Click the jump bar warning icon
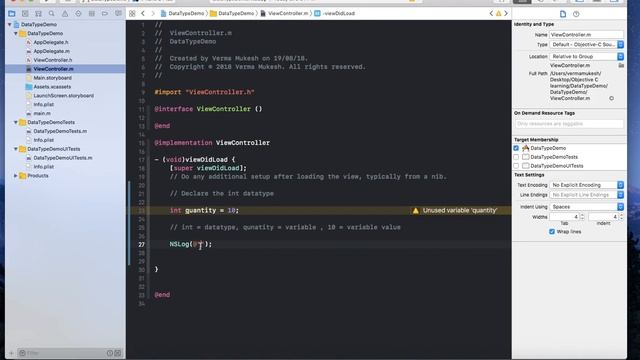 click(x=498, y=13)
